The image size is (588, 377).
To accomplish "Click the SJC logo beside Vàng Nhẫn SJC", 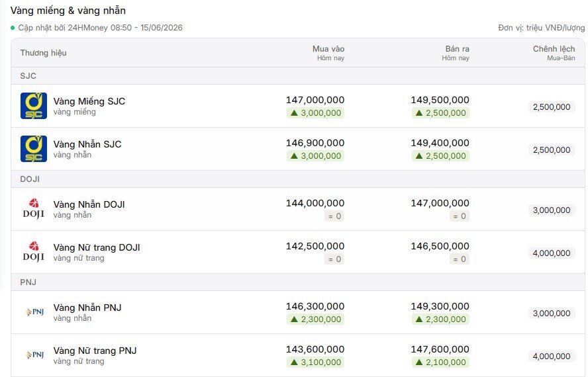I will [x=34, y=149].
